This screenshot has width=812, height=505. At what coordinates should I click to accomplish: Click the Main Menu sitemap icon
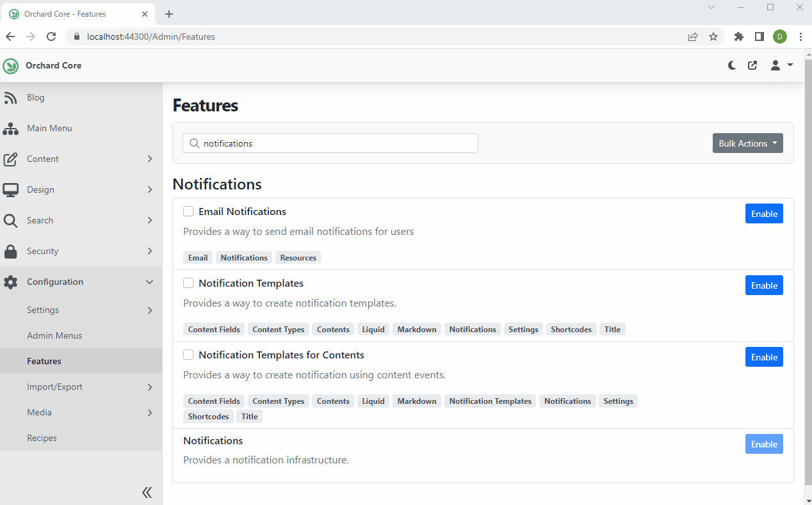tap(10, 128)
